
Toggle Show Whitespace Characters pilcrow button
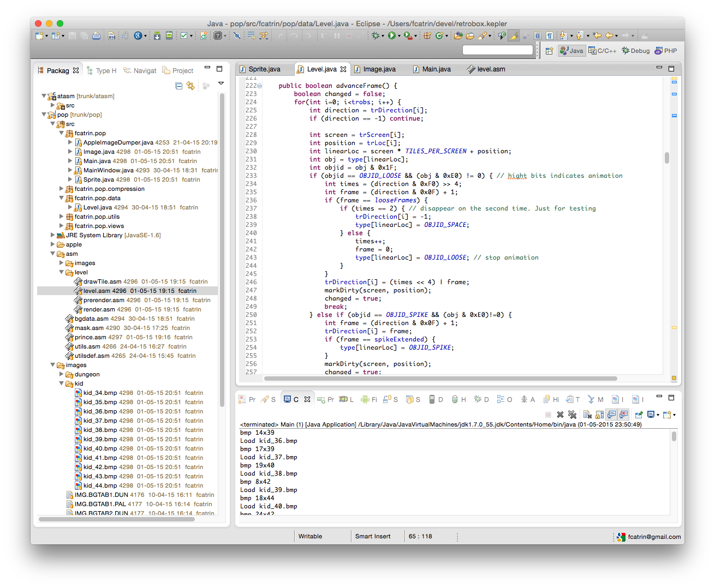click(x=550, y=36)
